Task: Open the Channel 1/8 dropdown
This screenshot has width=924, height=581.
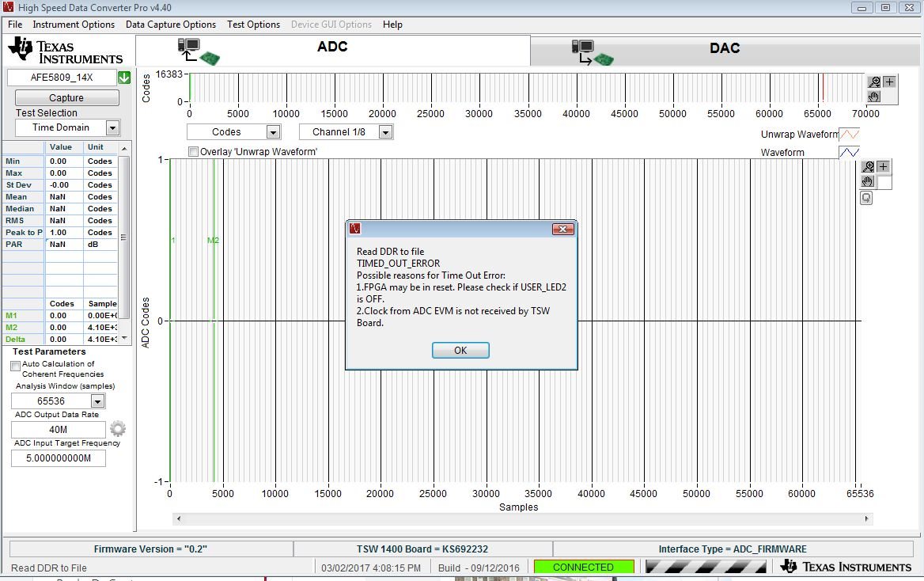Action: pos(385,132)
